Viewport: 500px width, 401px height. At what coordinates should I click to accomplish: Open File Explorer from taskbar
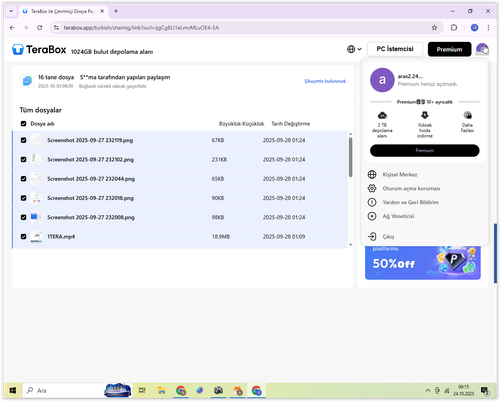point(162,390)
